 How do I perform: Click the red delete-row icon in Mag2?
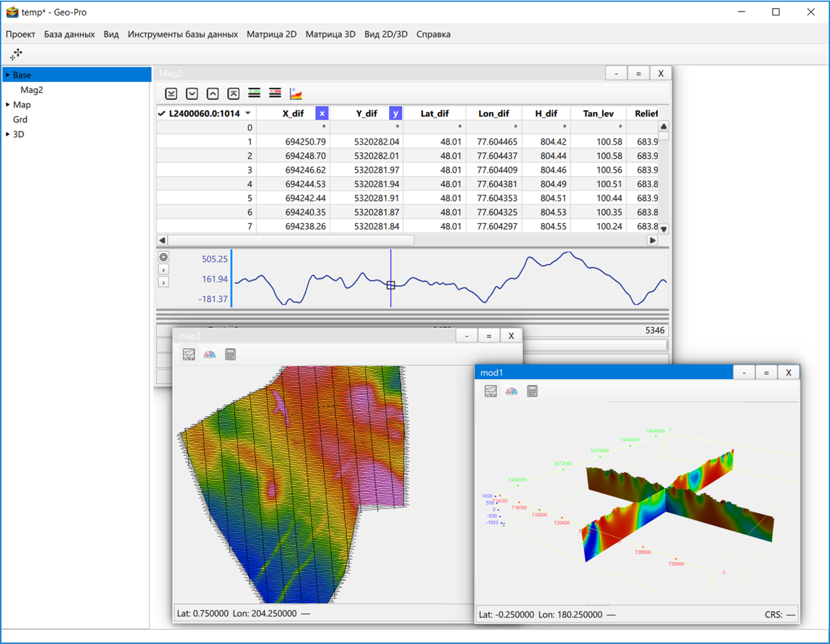(x=275, y=94)
